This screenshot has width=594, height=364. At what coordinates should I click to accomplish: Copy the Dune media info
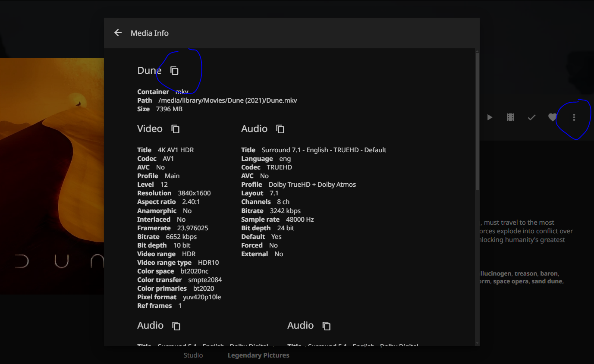(x=174, y=71)
